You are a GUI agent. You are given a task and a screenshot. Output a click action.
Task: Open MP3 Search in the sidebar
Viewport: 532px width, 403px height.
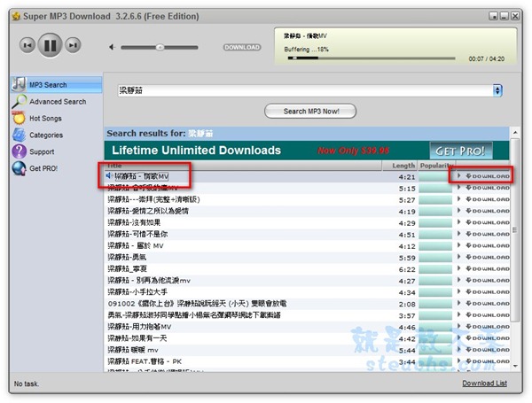pyautogui.click(x=47, y=85)
